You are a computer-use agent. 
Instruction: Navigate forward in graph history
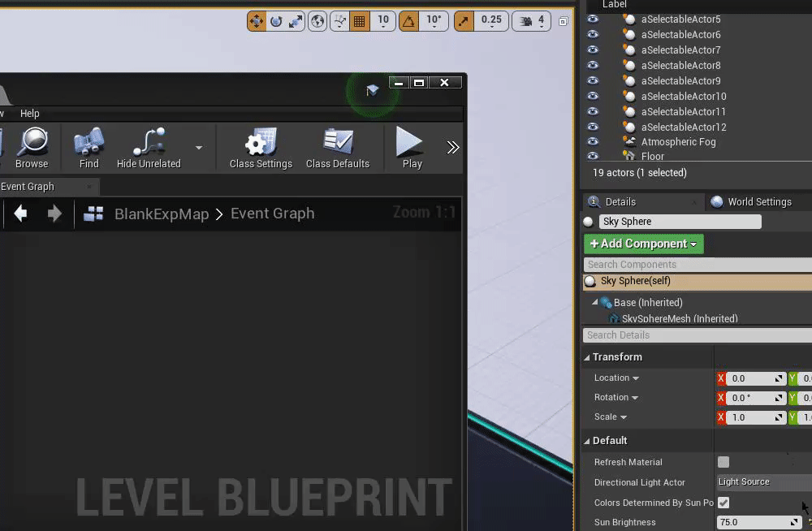click(x=54, y=214)
